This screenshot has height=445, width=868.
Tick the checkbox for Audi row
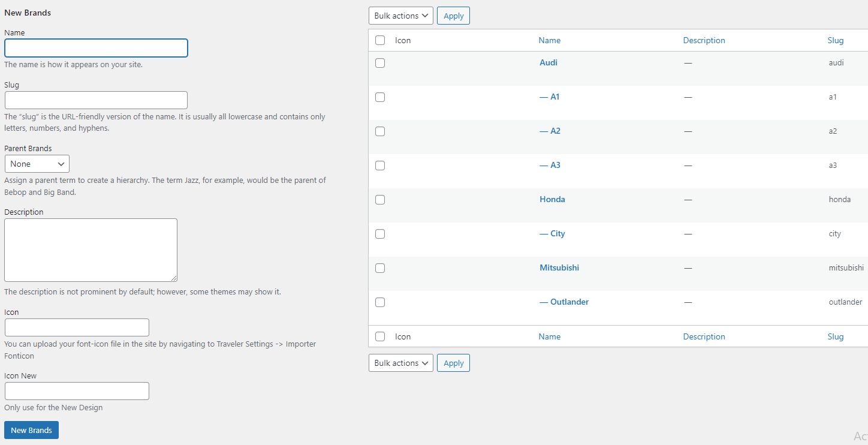[x=380, y=63]
